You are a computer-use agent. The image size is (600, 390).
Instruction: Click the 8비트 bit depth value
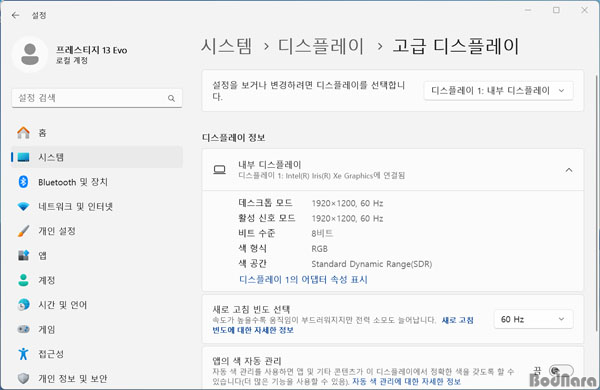point(322,233)
